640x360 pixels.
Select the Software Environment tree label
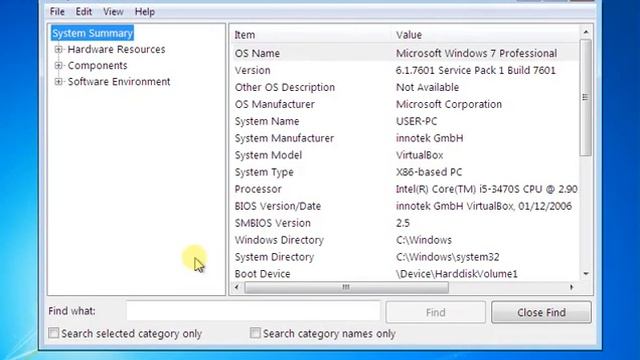(x=119, y=82)
